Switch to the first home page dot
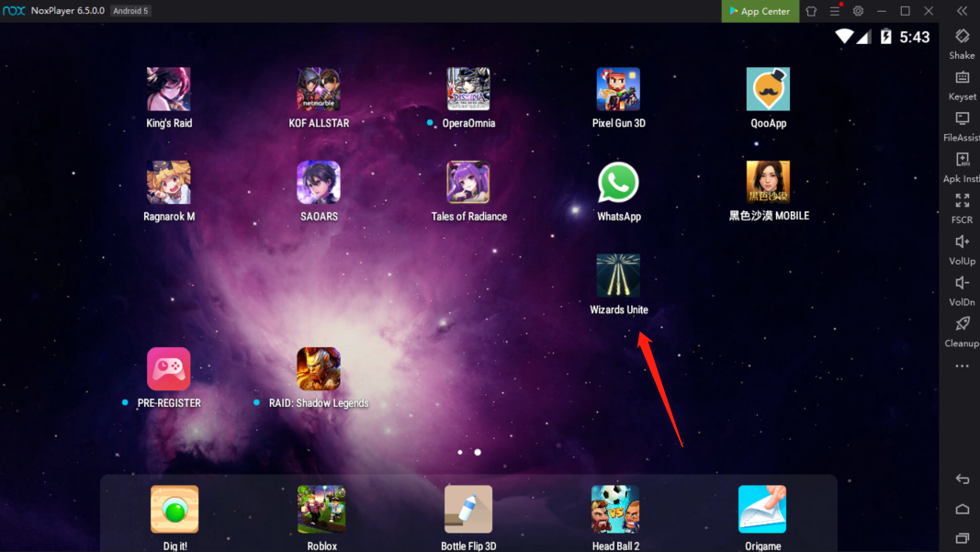 coord(460,452)
